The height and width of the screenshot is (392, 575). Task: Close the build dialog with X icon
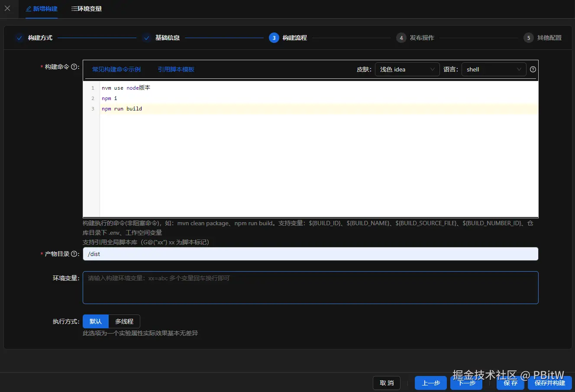point(7,8)
